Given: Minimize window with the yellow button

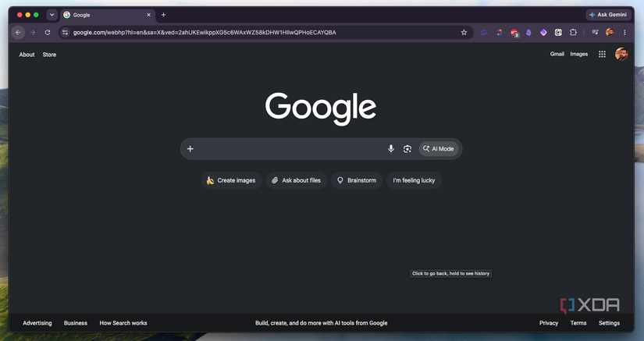Looking at the screenshot, I should [28, 15].
